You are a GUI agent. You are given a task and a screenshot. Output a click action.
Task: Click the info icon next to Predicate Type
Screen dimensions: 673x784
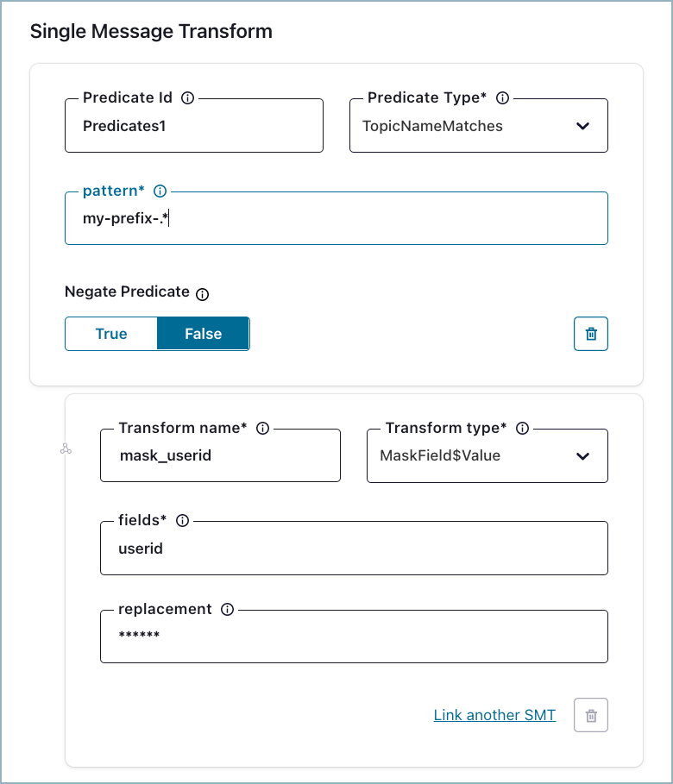pyautogui.click(x=503, y=97)
